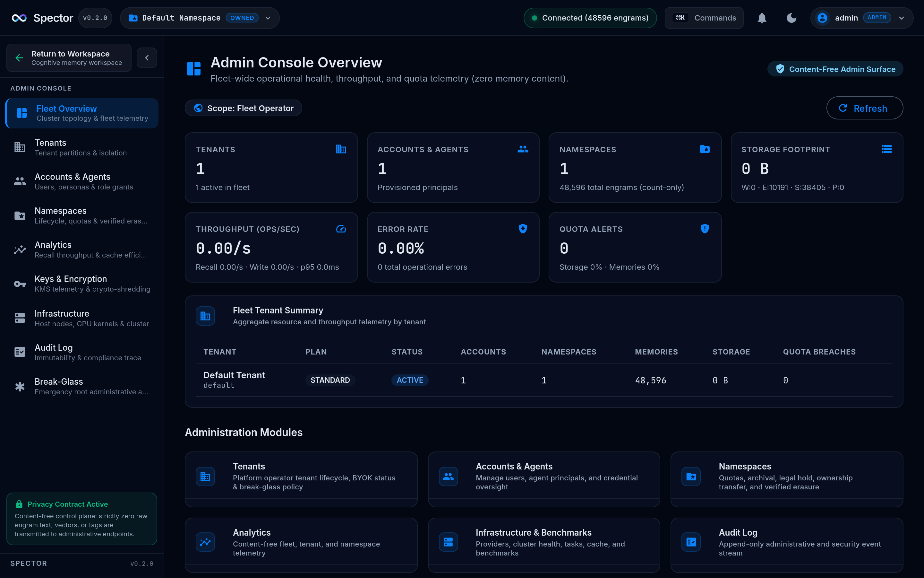The image size is (924, 578).
Task: Toggle dark mode moon icon
Action: coord(791,18)
